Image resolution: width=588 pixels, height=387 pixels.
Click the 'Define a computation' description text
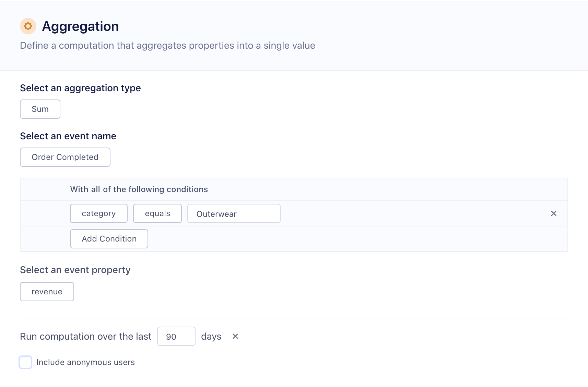click(167, 46)
